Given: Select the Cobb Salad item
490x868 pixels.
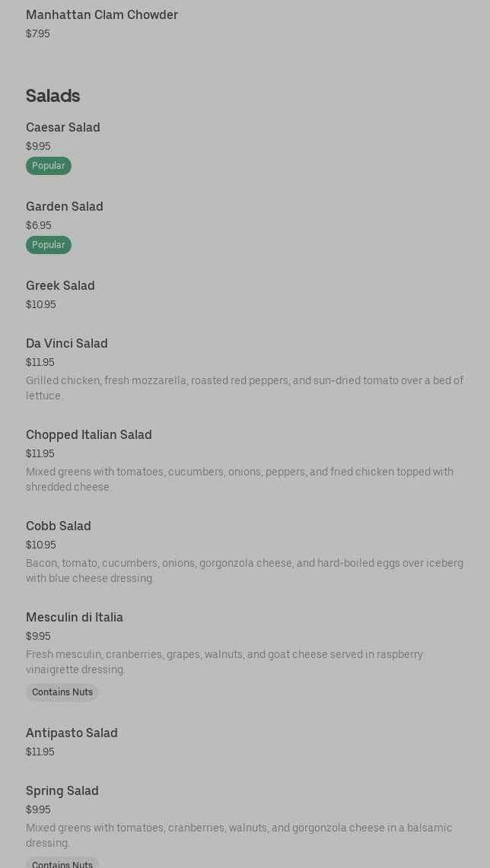Looking at the screenshot, I should [59, 526].
